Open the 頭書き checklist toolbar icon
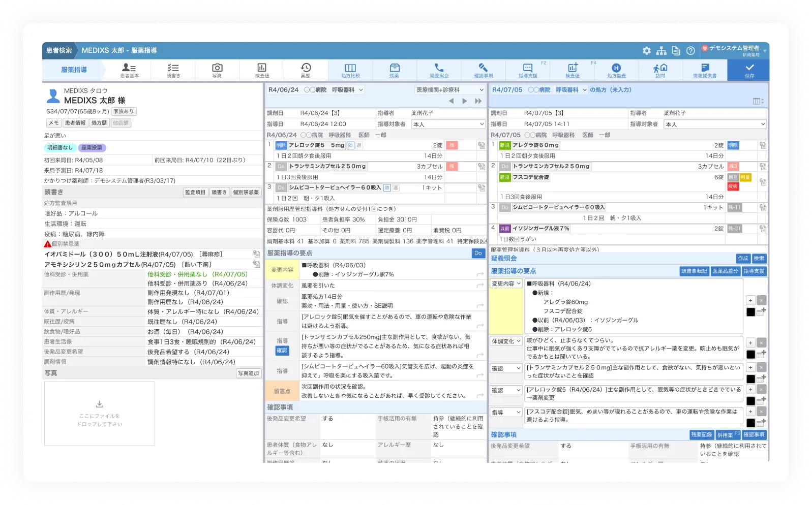812x505 pixels. (x=173, y=70)
